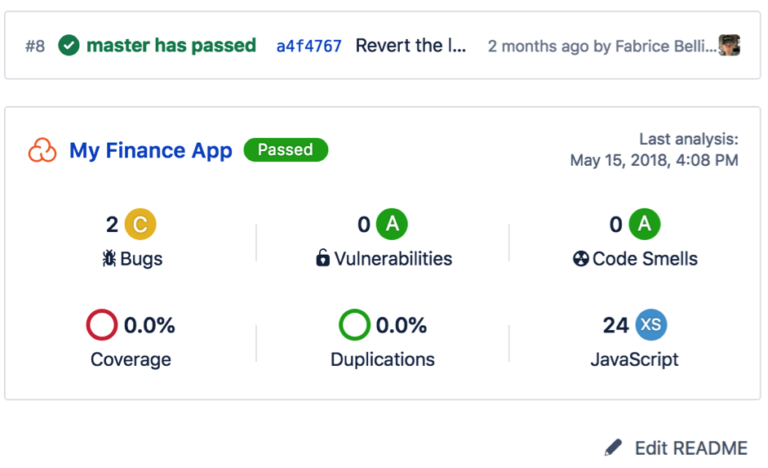Click the radiation icon beside Code Smells
The width and height of the screenshot is (768, 468).
[x=580, y=258]
